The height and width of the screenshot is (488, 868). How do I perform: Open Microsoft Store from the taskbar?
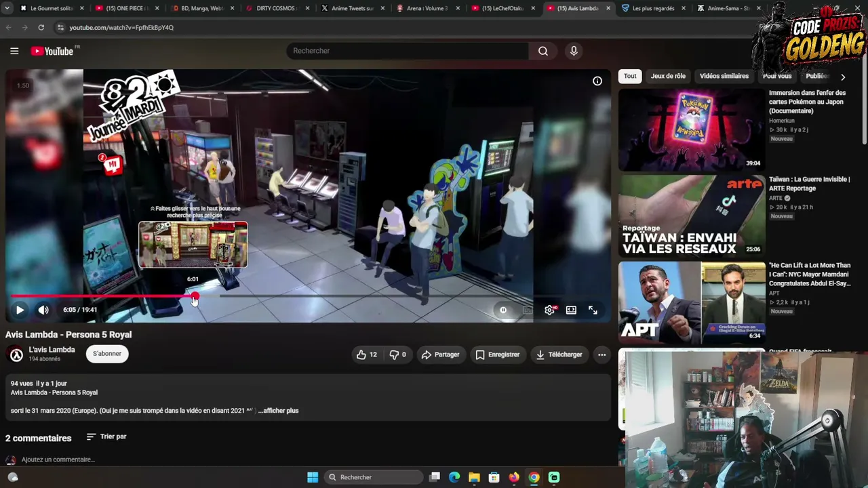pyautogui.click(x=494, y=477)
